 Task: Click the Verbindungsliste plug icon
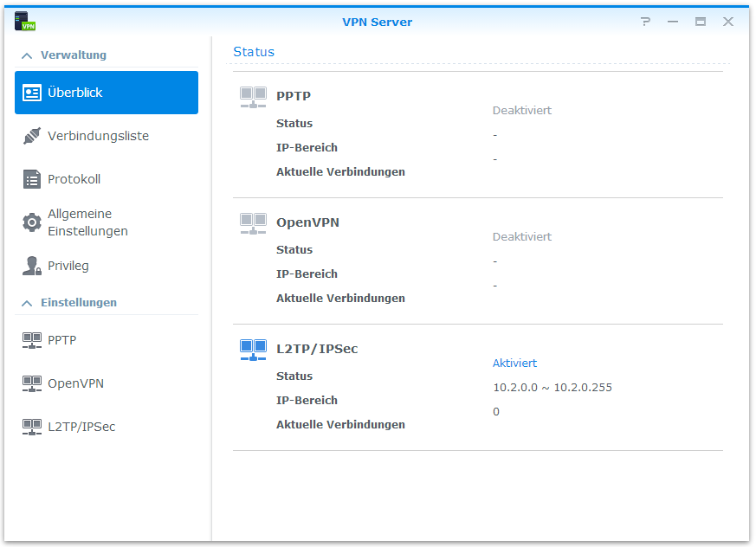coord(32,136)
